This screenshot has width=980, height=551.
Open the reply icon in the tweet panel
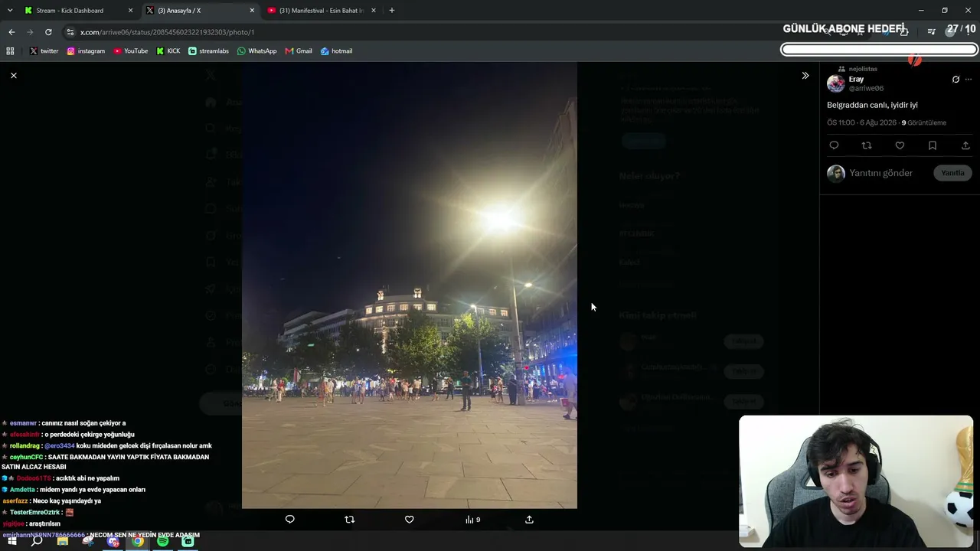pos(834,145)
